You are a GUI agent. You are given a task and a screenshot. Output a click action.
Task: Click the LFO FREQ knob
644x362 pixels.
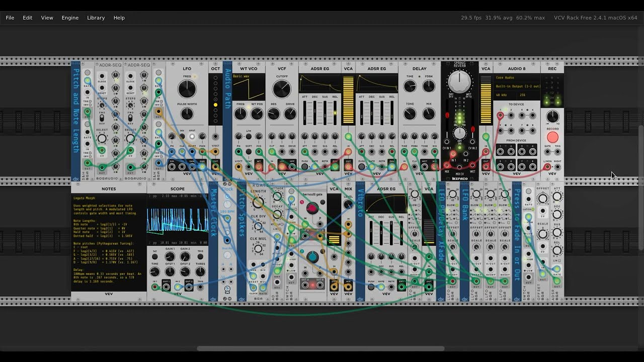(187, 89)
